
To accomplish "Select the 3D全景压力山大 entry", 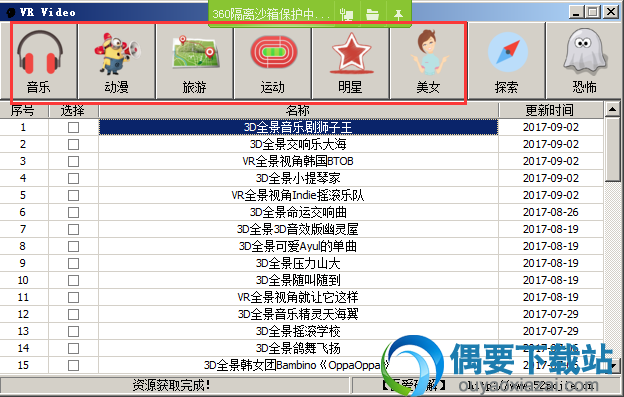I will tap(298, 263).
